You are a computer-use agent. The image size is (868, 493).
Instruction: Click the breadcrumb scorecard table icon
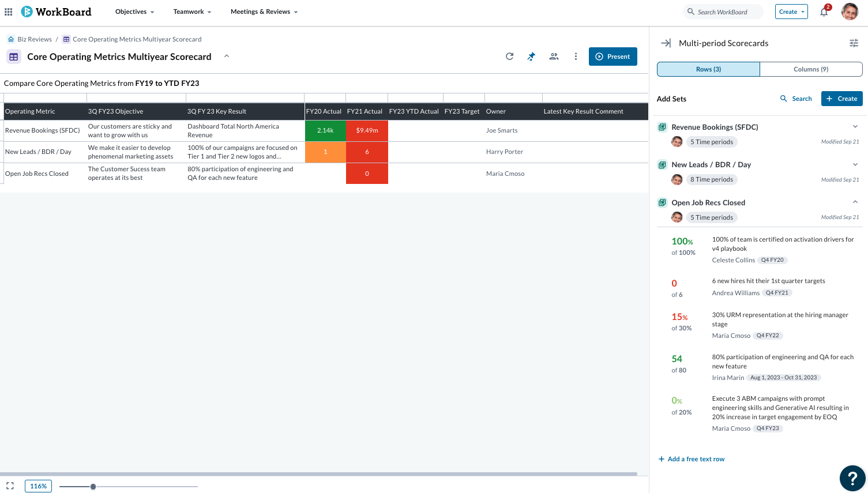pyautogui.click(x=66, y=39)
